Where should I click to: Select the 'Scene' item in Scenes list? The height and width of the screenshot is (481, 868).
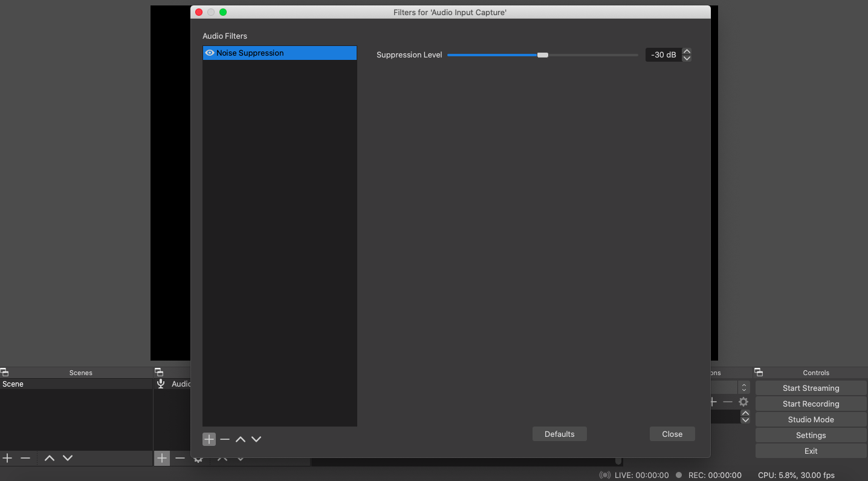[76, 384]
